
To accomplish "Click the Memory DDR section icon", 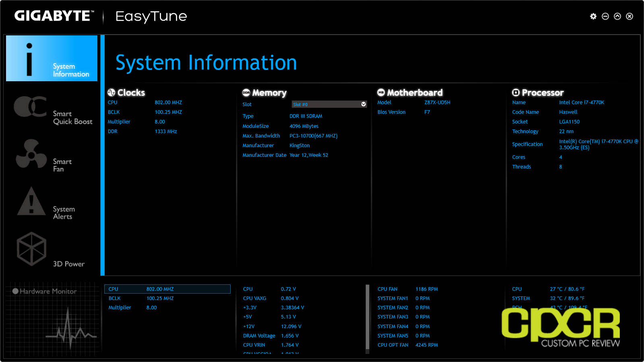I will click(246, 93).
